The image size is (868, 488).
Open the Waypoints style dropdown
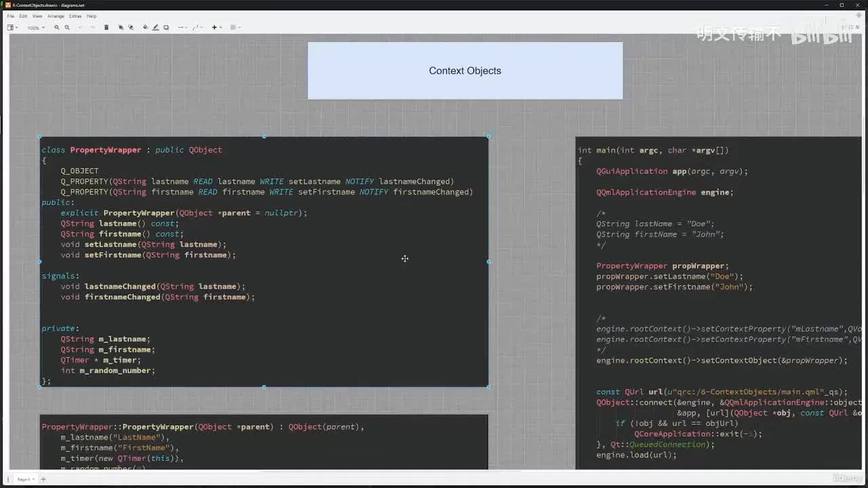pyautogui.click(x=197, y=28)
